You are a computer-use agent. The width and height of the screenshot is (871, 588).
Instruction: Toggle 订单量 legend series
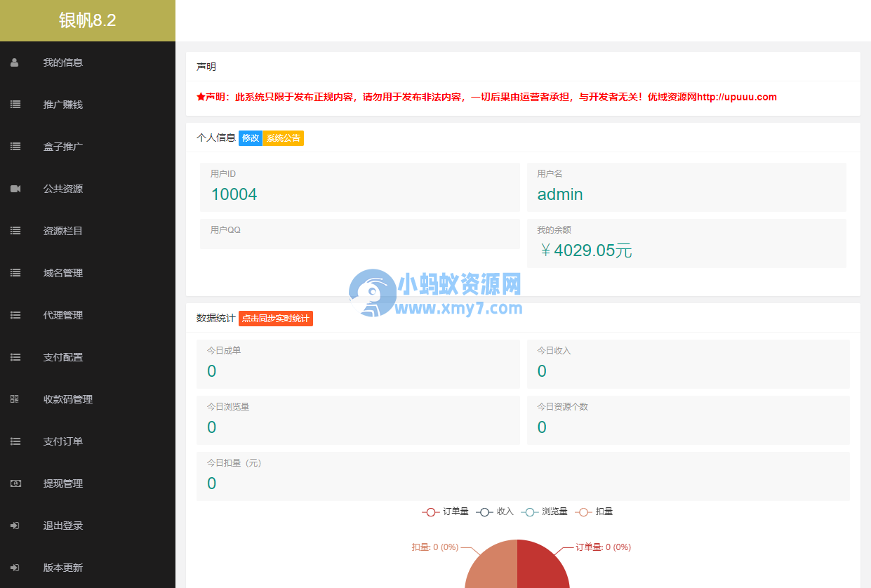coord(446,512)
